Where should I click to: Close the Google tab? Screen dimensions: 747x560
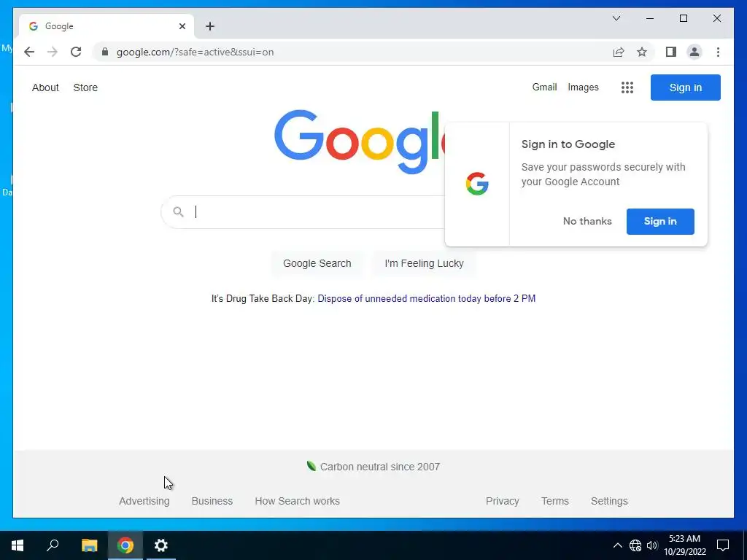[182, 26]
